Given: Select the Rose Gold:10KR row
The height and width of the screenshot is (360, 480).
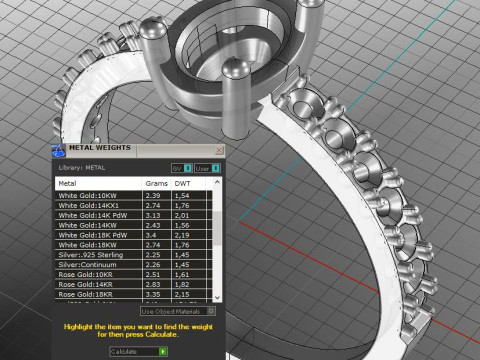Looking at the screenshot, I should [x=134, y=275].
